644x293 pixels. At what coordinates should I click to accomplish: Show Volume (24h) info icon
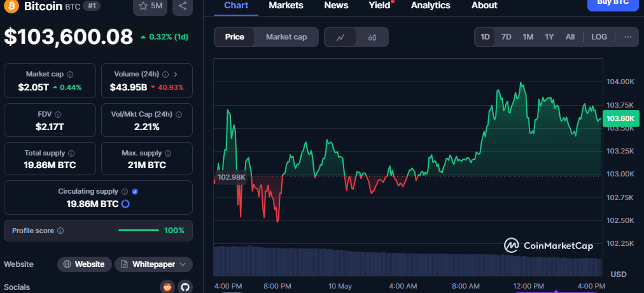click(x=165, y=75)
